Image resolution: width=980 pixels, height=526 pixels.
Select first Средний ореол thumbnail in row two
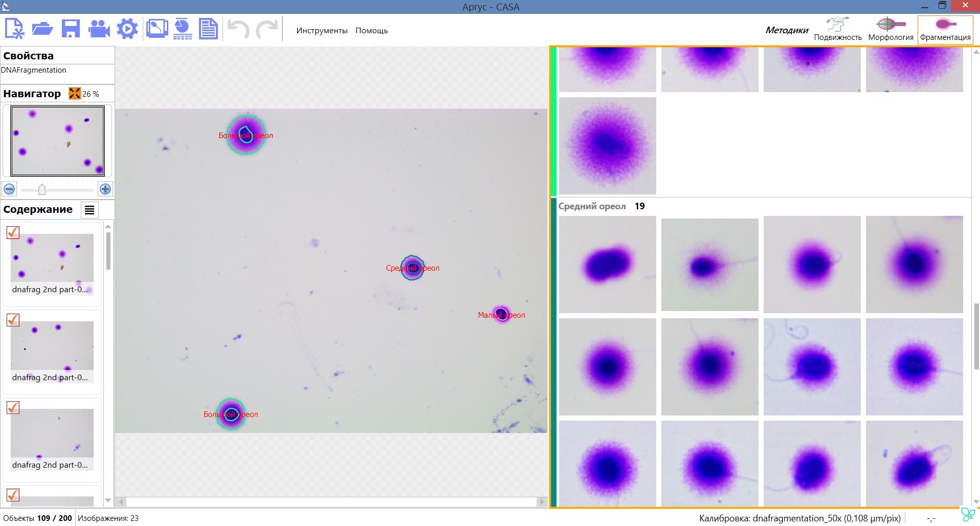pos(607,367)
